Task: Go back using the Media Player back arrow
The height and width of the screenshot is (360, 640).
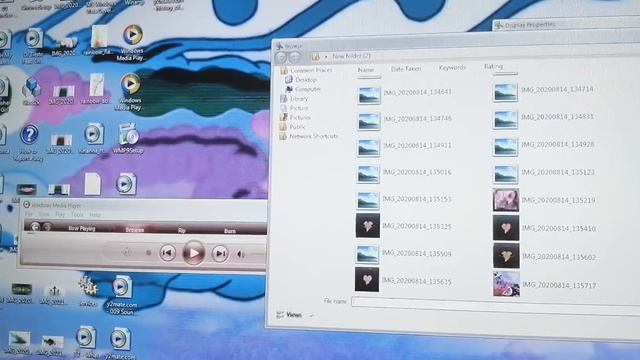Action: (x=36, y=227)
